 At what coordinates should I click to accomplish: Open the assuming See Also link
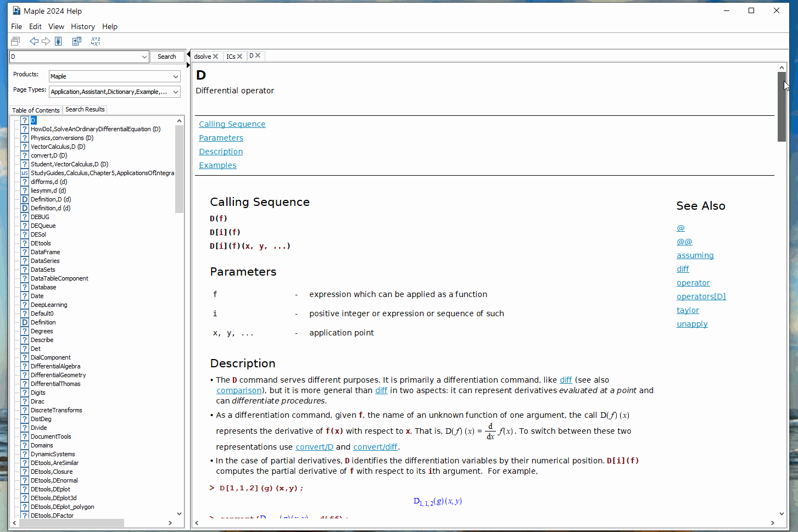[x=695, y=255]
